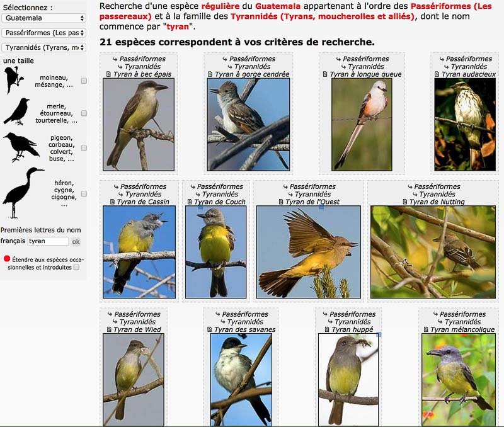Click the "21 espèces correspondent" results heading
Screen dimensions: 504x427
237,42
